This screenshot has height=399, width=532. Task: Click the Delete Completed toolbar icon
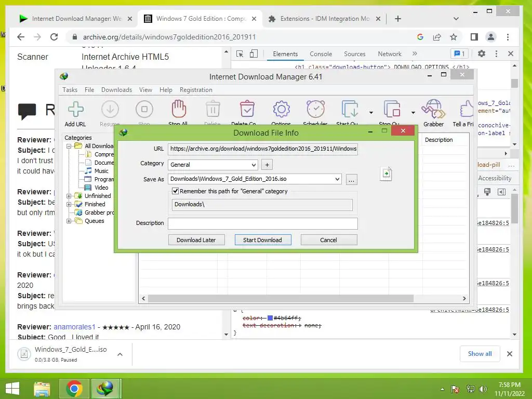coord(247,109)
